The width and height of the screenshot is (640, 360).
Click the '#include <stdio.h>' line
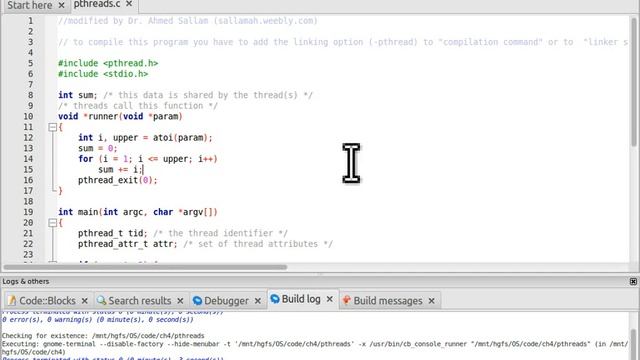click(103, 74)
